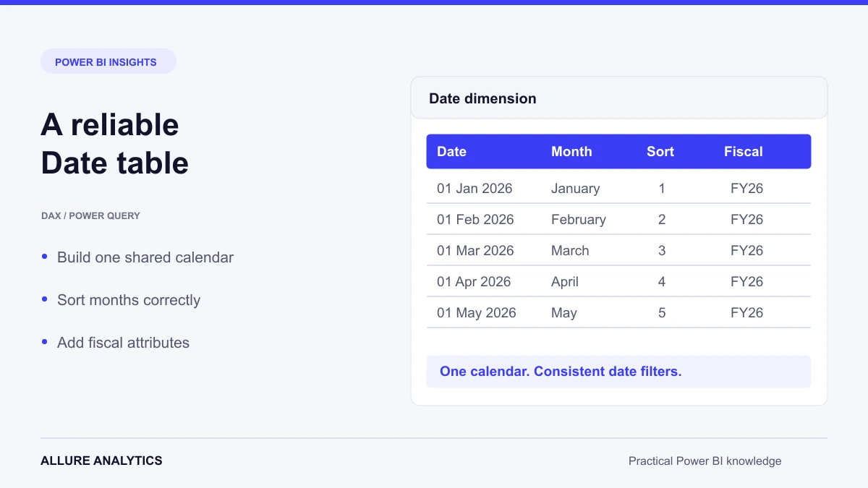Click the ALLURE ANALYTICS footer brand
Viewport: 868px width, 488px height.
coord(101,461)
